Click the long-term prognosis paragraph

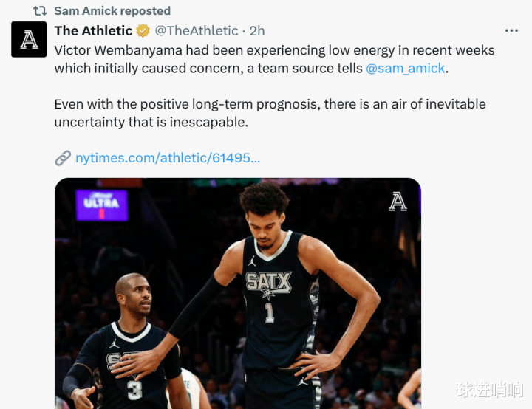(270, 113)
